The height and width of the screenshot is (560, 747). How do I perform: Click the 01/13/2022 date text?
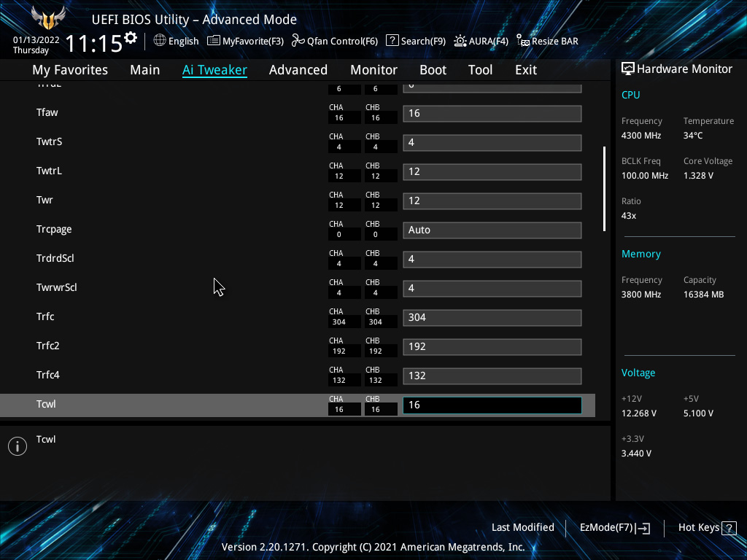coord(36,40)
